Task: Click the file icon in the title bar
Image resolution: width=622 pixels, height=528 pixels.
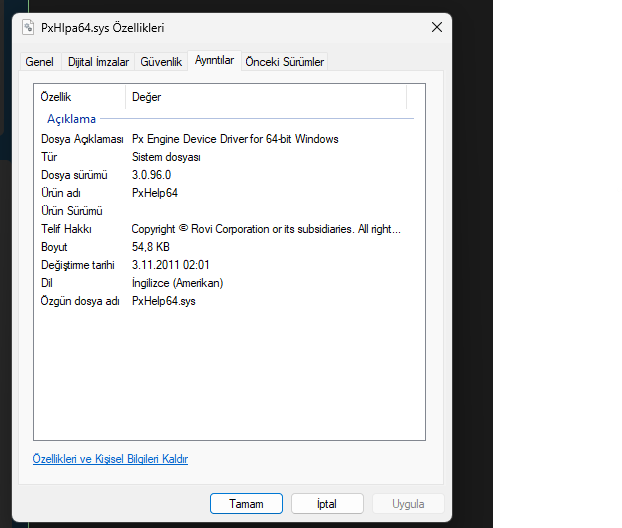Action: coord(28,27)
